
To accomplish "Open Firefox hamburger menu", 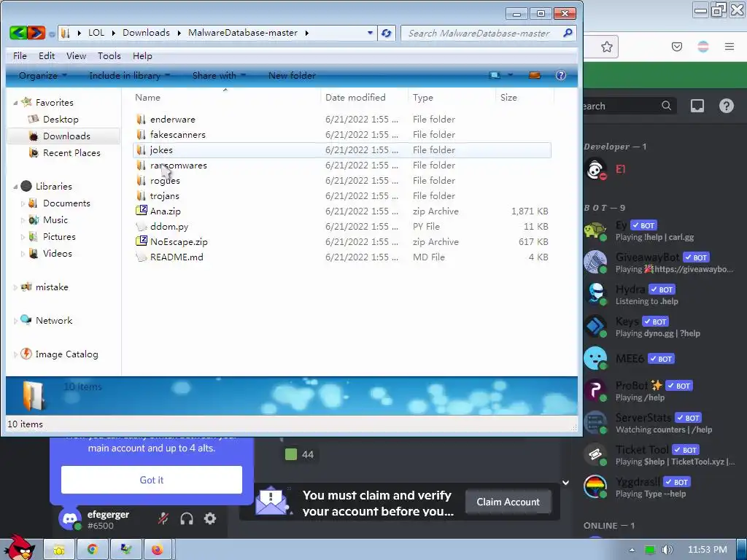I will (x=729, y=47).
